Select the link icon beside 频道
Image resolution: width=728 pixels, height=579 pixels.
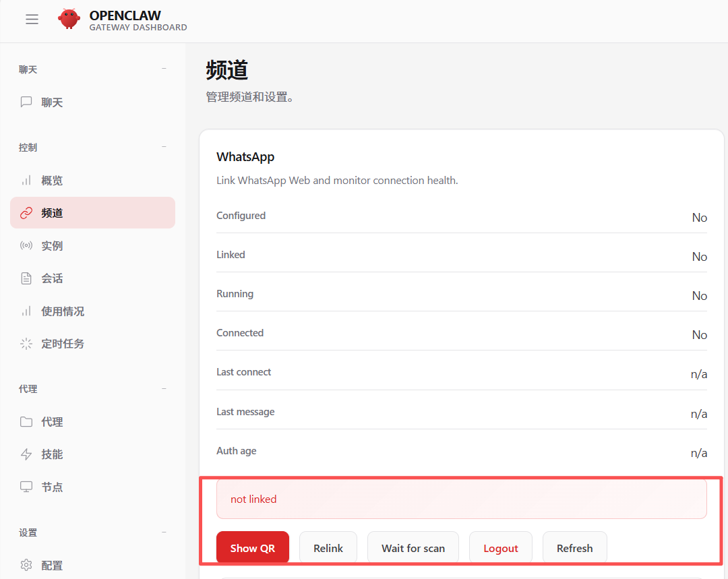[x=26, y=213]
